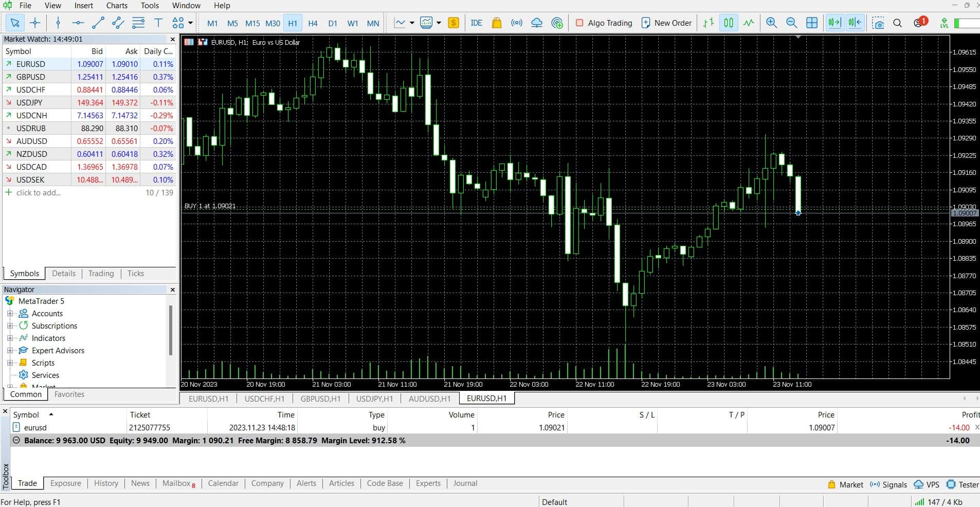Click 'click to add' in Market Watch

(39, 192)
